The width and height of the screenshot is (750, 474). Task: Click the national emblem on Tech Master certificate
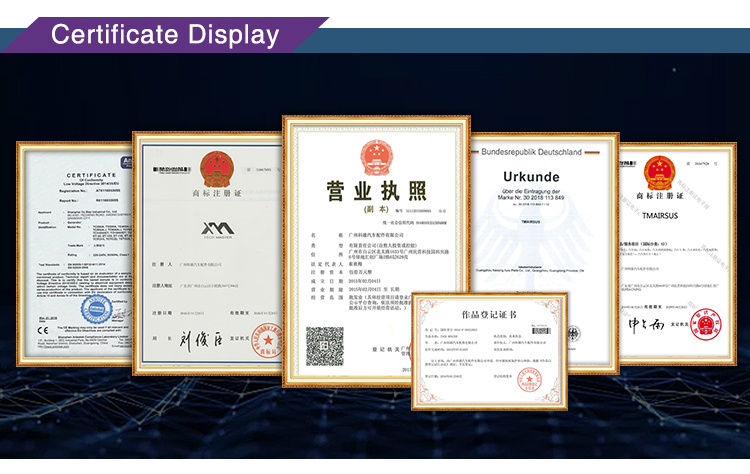click(x=217, y=169)
